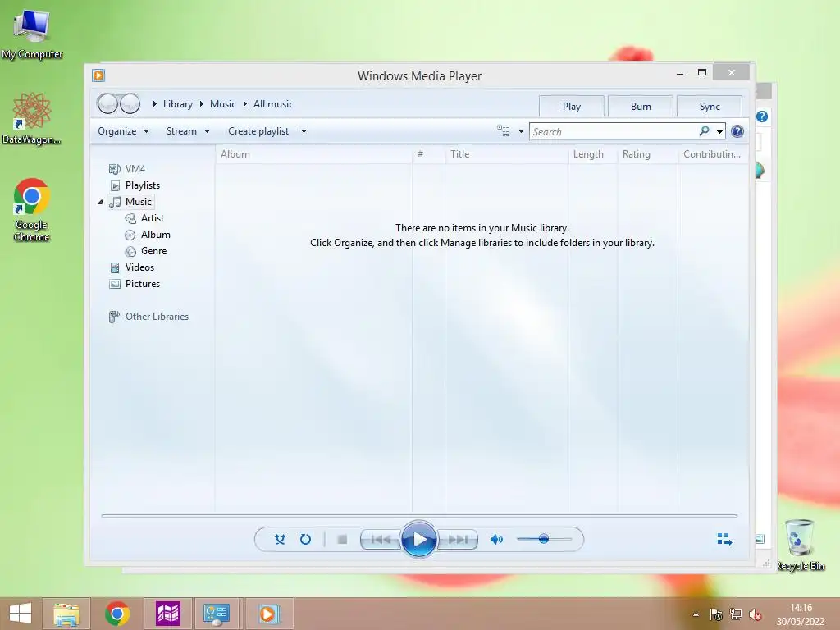Expand breadcrumb arrow before All music
Viewport: 840px width, 630px height.
[244, 104]
